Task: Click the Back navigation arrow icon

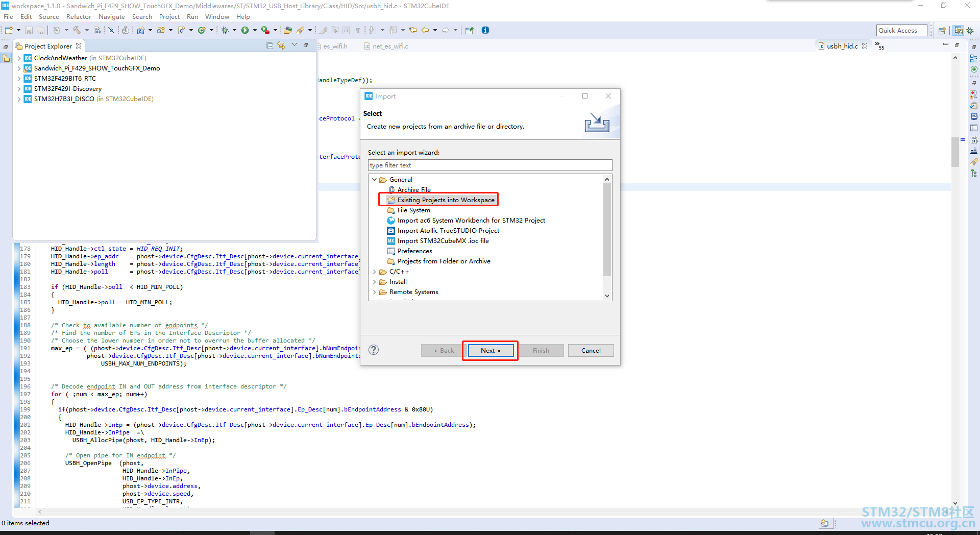Action: (x=425, y=30)
